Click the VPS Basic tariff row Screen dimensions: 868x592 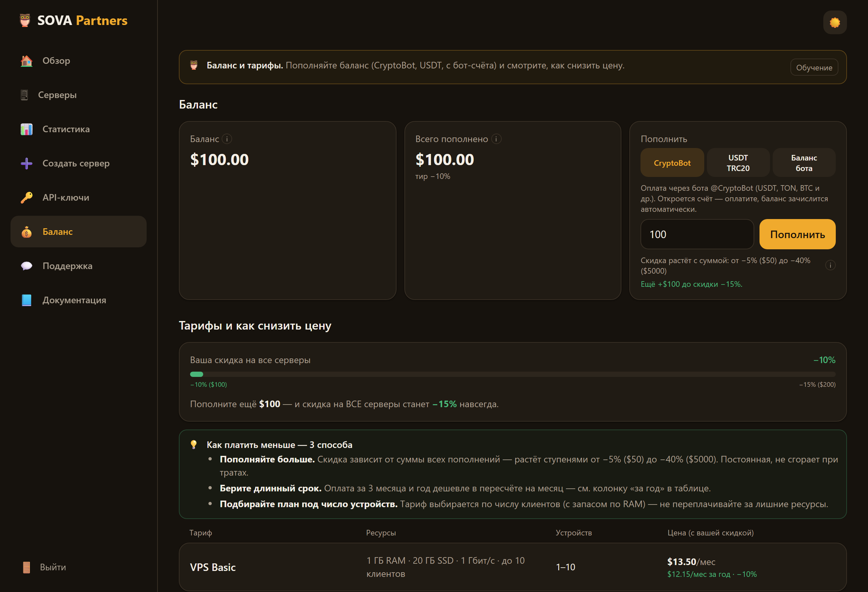point(513,567)
